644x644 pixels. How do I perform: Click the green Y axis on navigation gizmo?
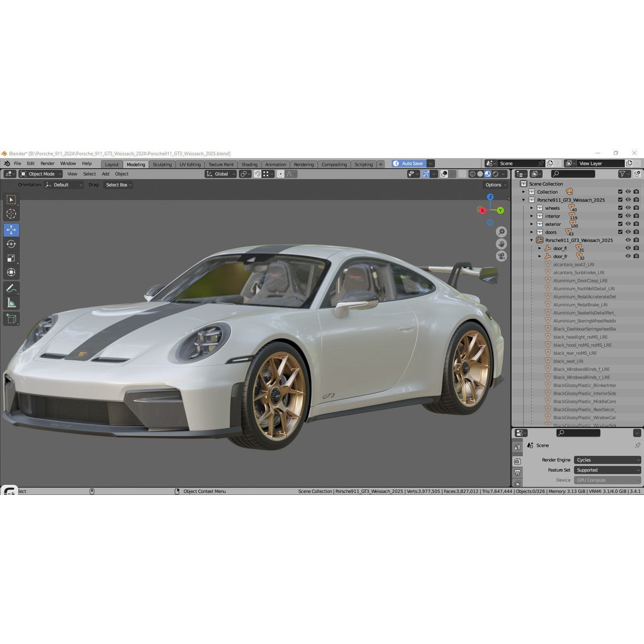tap(500, 210)
